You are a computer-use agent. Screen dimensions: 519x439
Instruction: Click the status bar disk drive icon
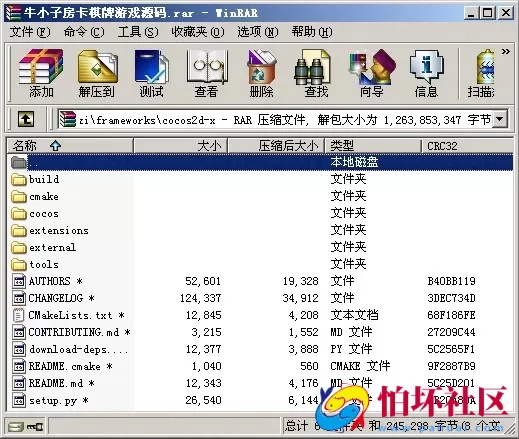point(16,427)
